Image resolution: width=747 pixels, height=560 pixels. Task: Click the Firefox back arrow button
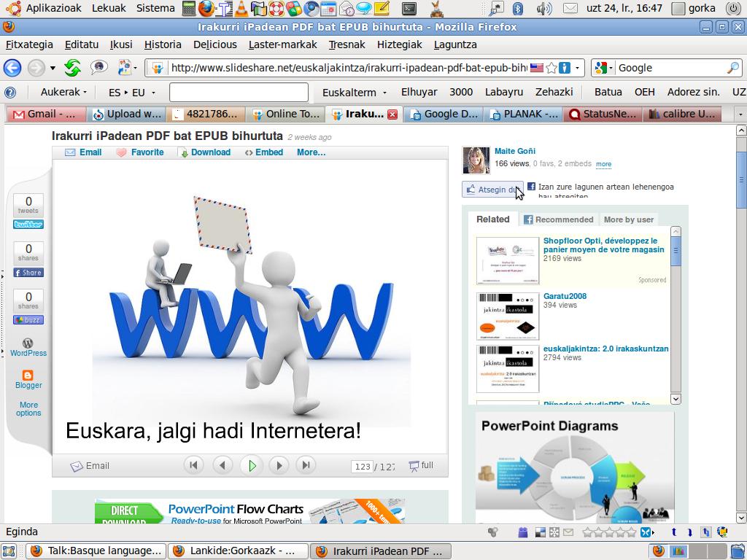click(12, 68)
